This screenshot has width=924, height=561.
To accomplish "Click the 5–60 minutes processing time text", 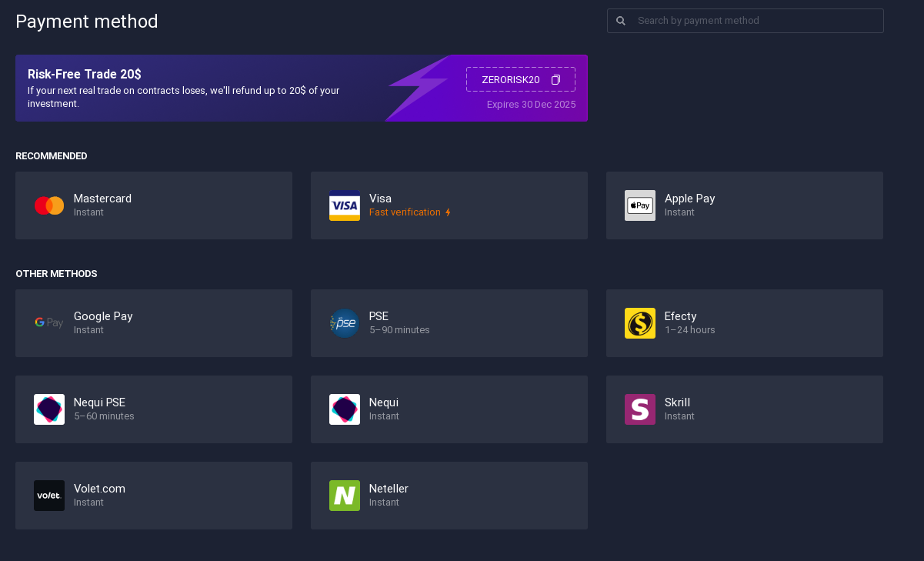I will click(x=104, y=416).
